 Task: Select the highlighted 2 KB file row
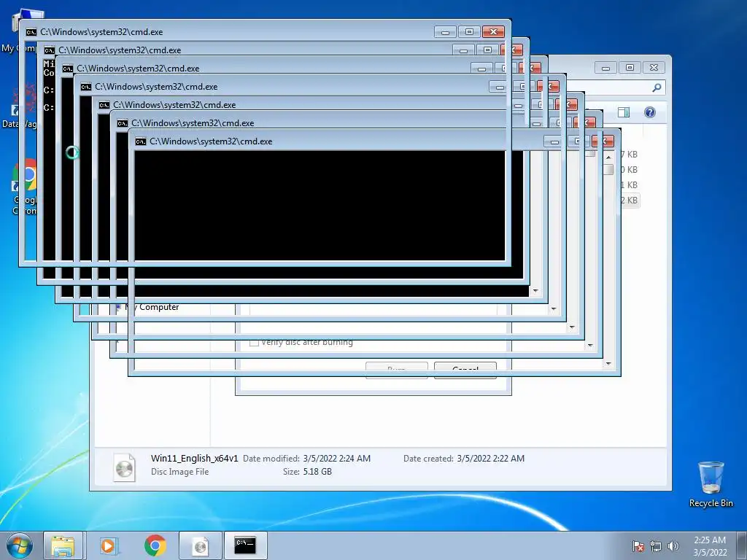point(630,200)
